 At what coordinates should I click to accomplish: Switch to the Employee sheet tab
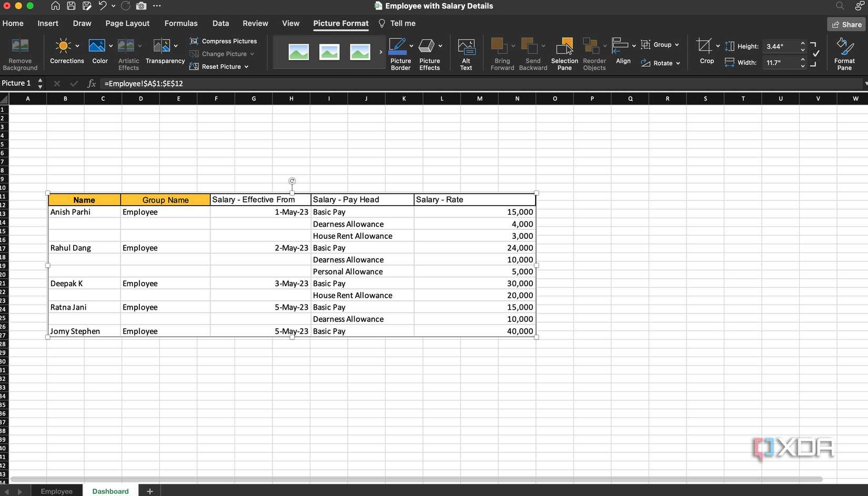point(57,491)
